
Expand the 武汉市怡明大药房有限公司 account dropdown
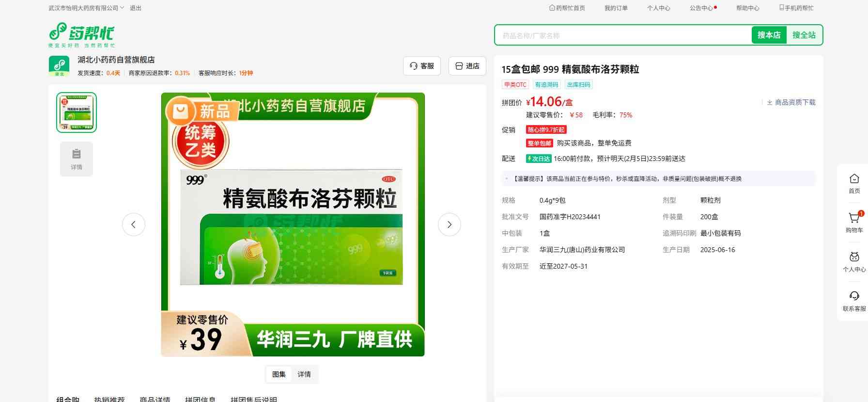86,8
